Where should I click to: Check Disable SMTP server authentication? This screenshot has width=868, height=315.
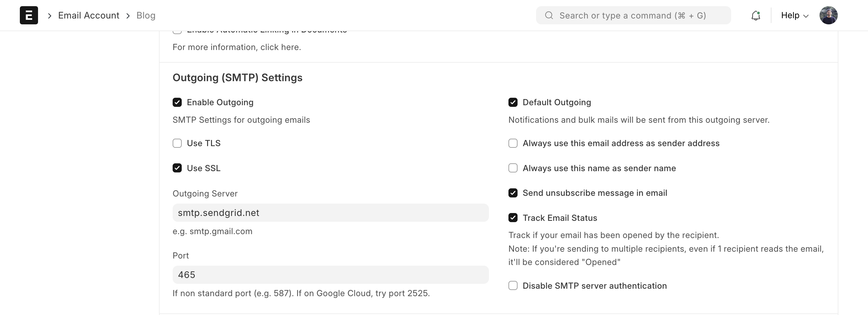pos(513,286)
